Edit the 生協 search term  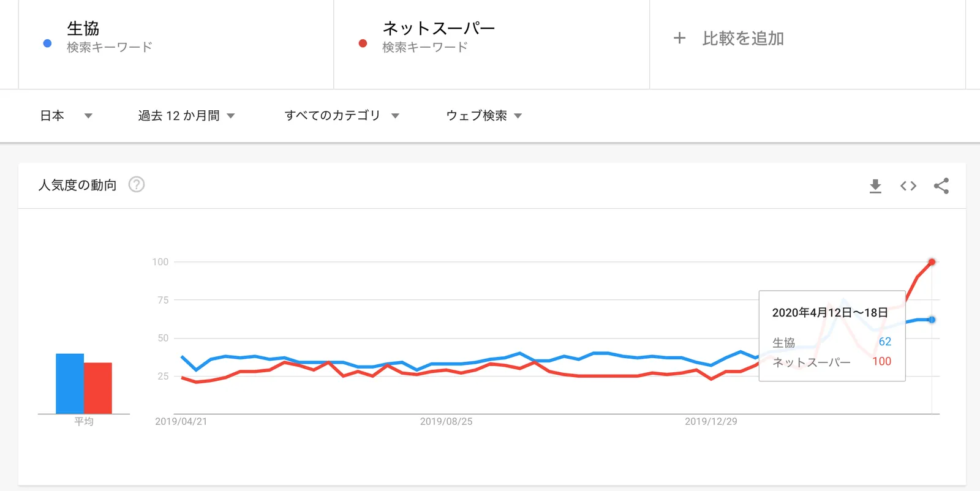83,29
